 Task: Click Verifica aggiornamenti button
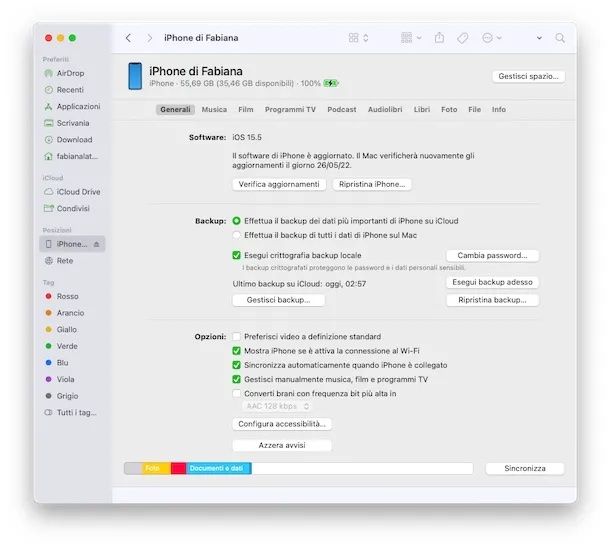(x=279, y=184)
